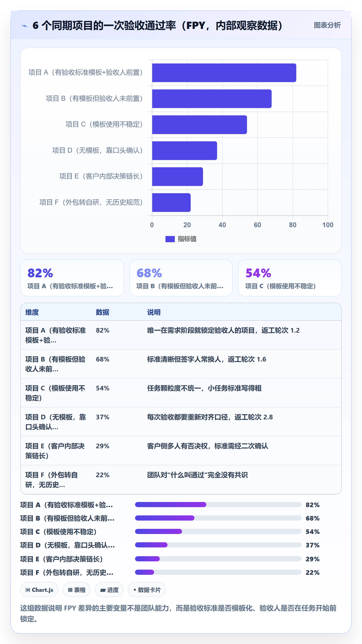362x644 pixels.
Task: Click the 项目 D progress bar at 37%
Action: 218,545
